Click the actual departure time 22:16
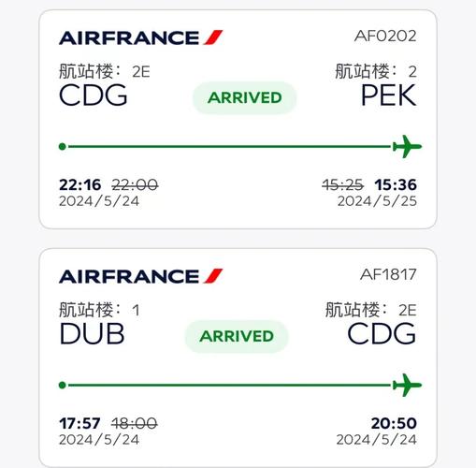Viewport: 476px width, 468px height. click(x=80, y=184)
